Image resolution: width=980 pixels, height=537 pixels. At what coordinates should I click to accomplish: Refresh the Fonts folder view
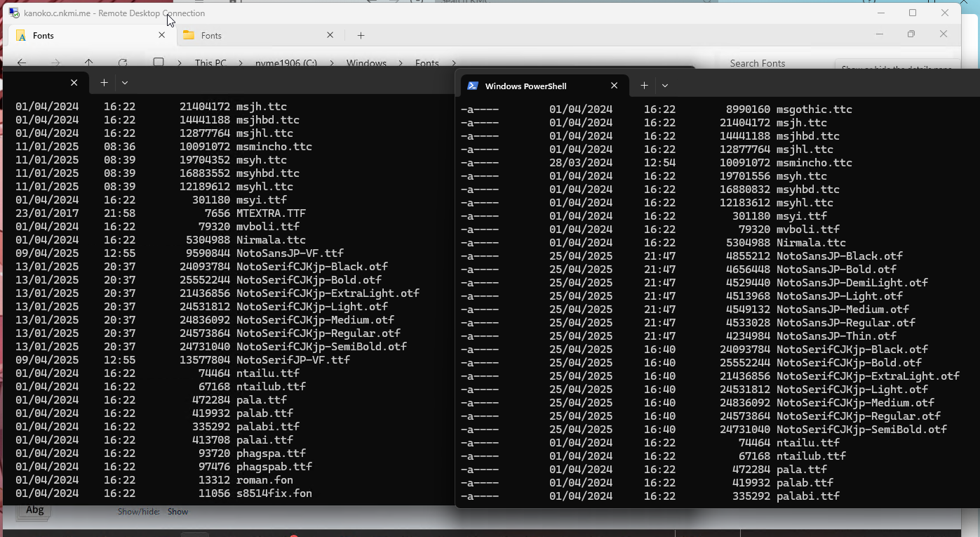point(123,63)
